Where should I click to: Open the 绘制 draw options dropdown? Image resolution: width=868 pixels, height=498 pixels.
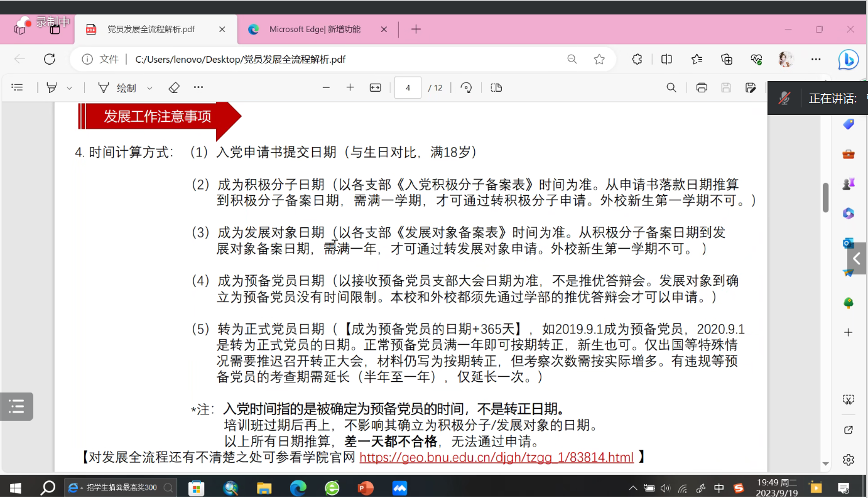tap(149, 89)
